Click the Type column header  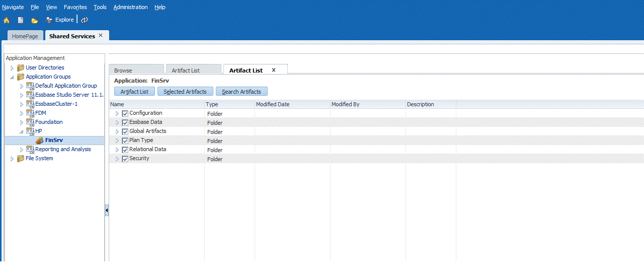tap(230, 104)
